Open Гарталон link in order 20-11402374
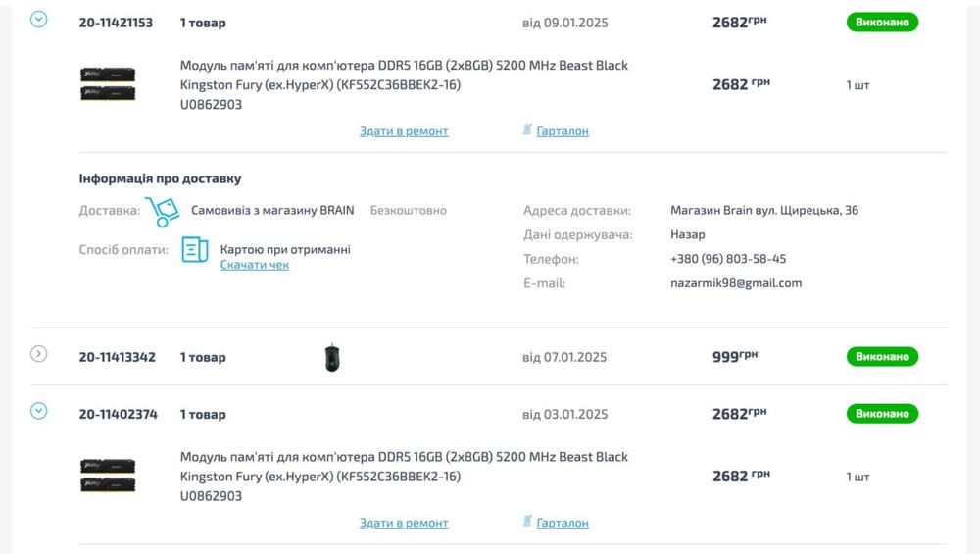The width and height of the screenshot is (980, 554). (x=563, y=523)
